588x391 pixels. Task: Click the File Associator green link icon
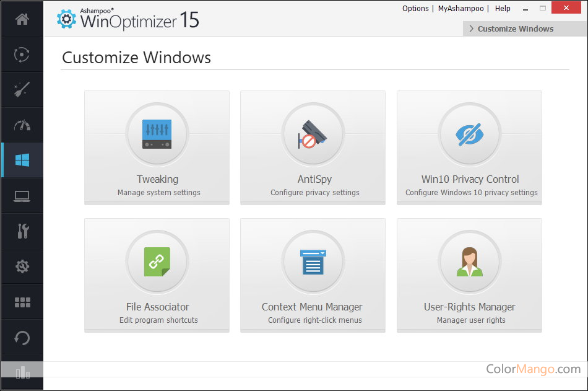[157, 261]
